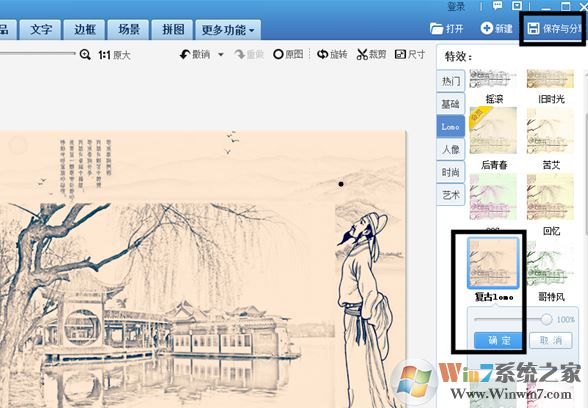This screenshot has width=588, height=408.
Task: Expand the 更多功能 dropdown menu
Action: coord(228,30)
